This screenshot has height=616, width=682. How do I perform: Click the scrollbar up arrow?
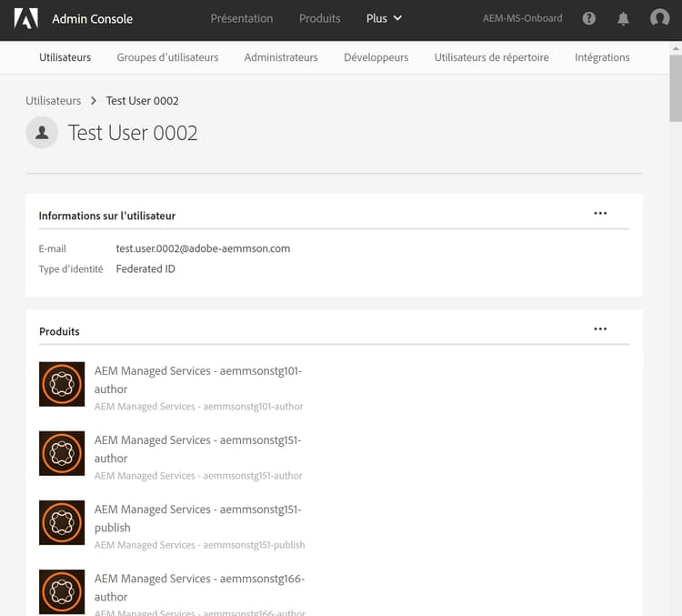(x=676, y=48)
